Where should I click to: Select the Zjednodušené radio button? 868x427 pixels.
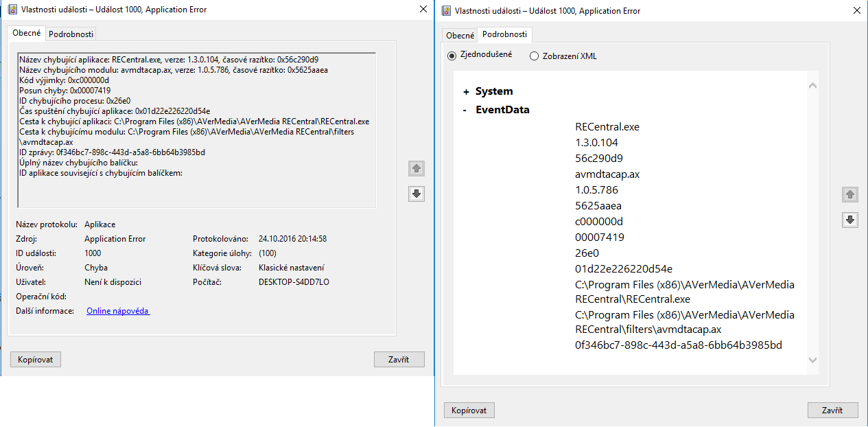click(451, 56)
